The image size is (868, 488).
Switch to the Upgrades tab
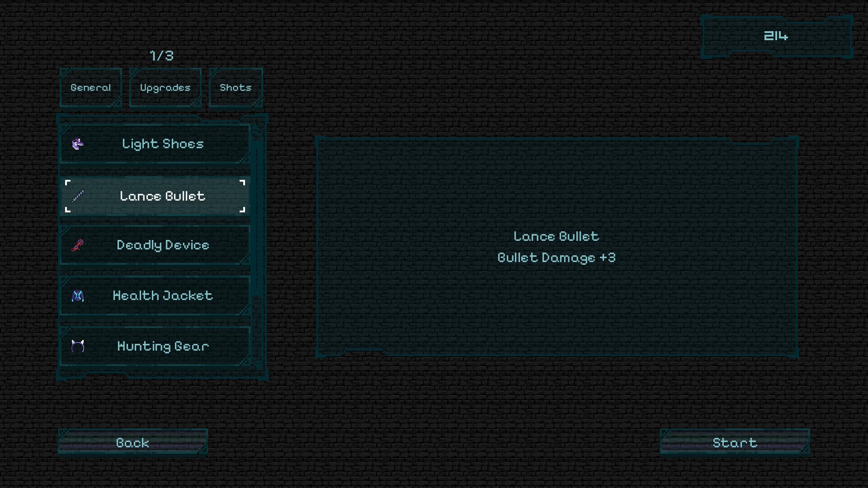pyautogui.click(x=165, y=88)
